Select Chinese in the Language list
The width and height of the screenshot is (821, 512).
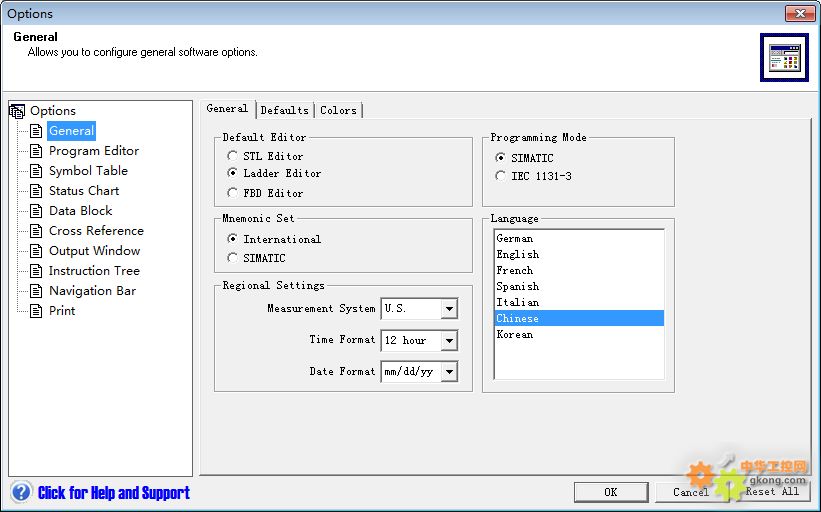click(x=579, y=318)
